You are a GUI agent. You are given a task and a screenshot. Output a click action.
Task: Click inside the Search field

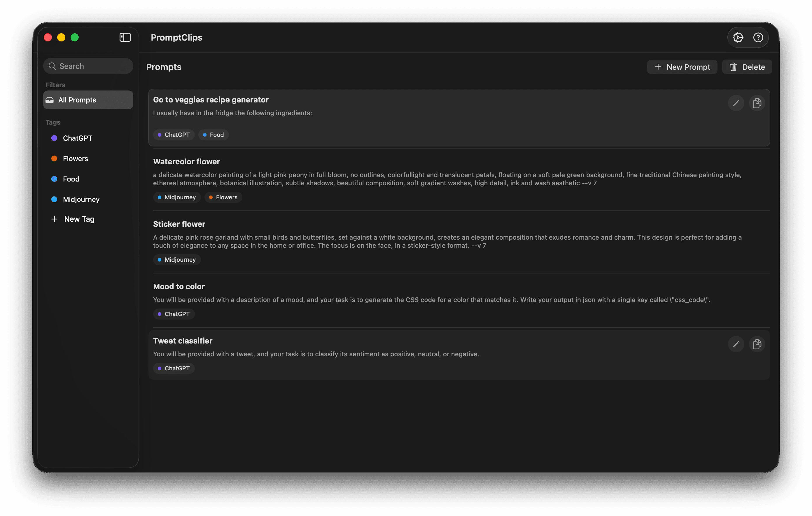pyautogui.click(x=88, y=66)
